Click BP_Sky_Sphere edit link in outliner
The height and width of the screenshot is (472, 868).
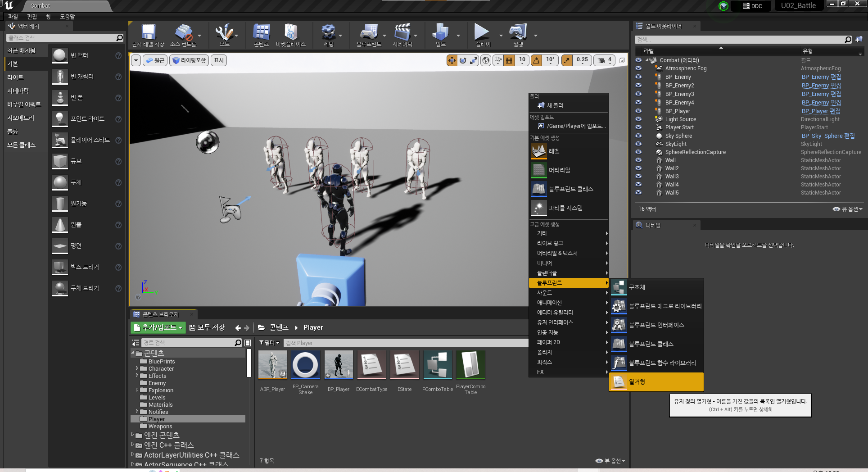click(828, 136)
